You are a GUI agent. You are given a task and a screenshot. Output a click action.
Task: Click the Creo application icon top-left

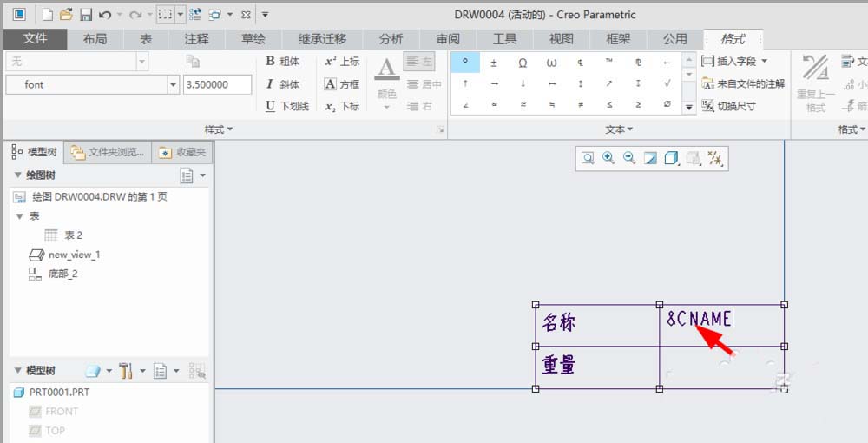19,15
